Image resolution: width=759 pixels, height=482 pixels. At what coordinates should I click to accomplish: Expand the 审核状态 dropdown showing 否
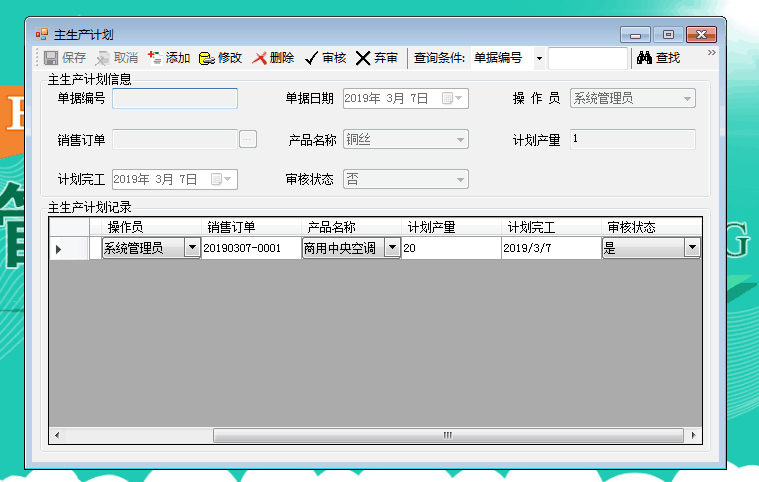460,180
